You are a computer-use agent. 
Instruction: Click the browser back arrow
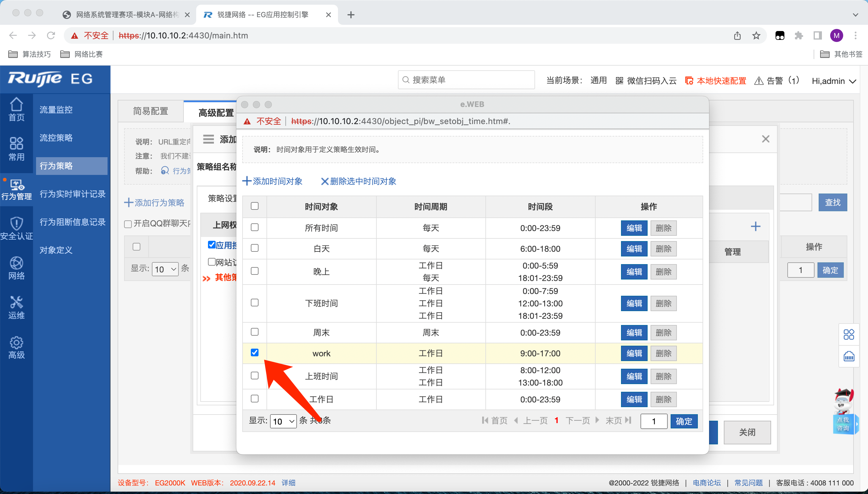[13, 35]
